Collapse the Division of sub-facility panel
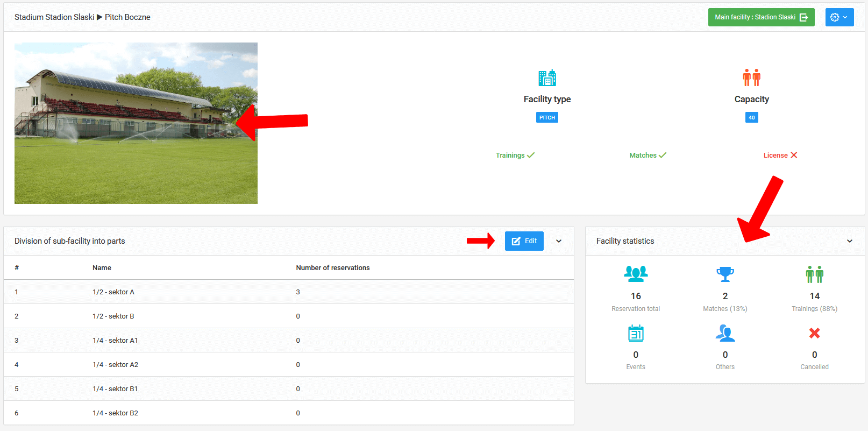This screenshot has height=431, width=868. click(559, 241)
